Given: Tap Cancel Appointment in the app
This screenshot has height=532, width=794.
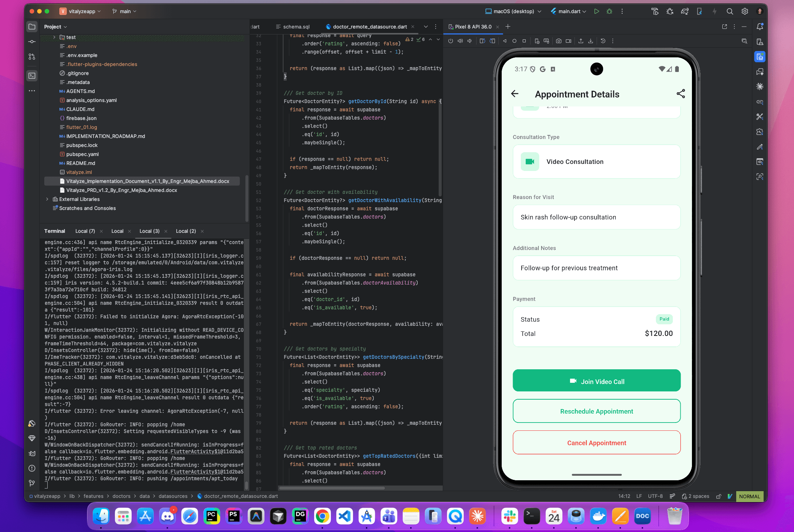Looking at the screenshot, I should click(596, 443).
